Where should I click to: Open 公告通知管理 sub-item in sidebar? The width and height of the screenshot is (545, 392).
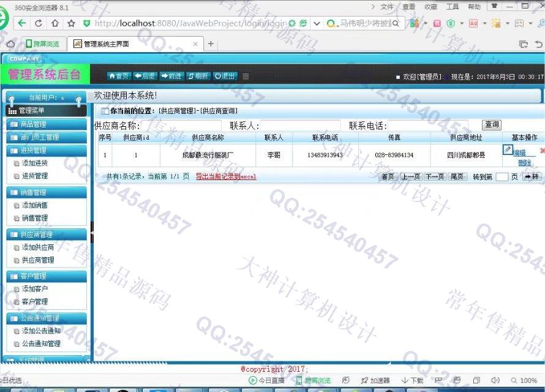tap(41, 344)
